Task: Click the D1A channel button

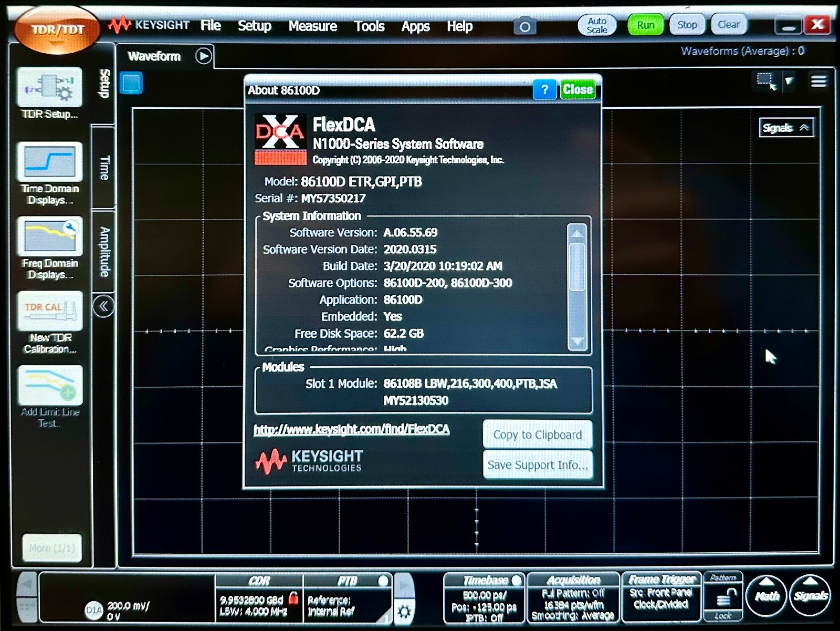Action: tap(94, 610)
